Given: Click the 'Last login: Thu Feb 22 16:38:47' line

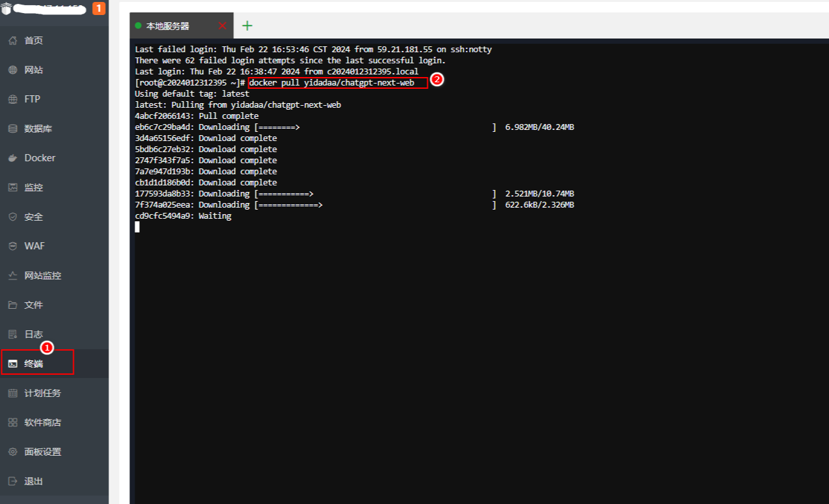Looking at the screenshot, I should 277,72.
